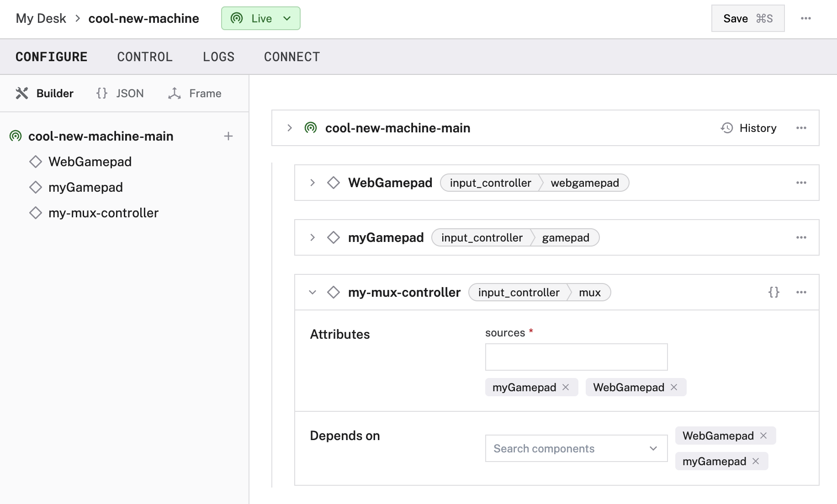This screenshot has height=504, width=837.
Task: Open the top-right page options ellipsis
Action: pos(805,18)
